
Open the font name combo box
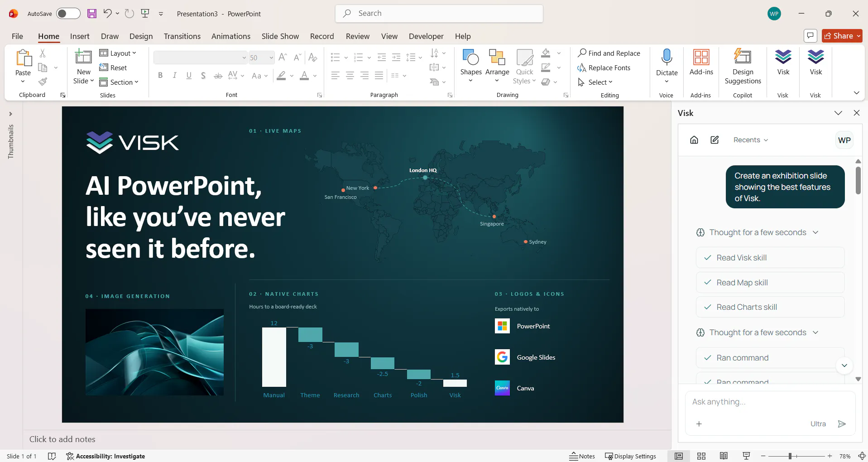coord(201,58)
